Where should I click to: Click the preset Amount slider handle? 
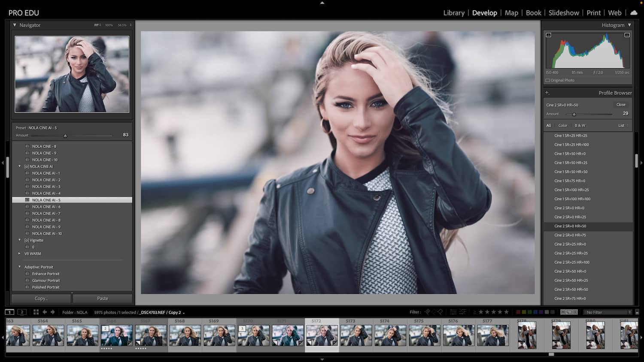[65, 136]
